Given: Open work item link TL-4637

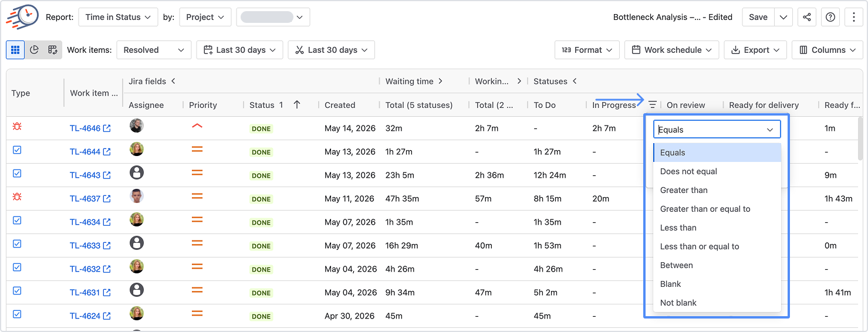Looking at the screenshot, I should coord(85,199).
